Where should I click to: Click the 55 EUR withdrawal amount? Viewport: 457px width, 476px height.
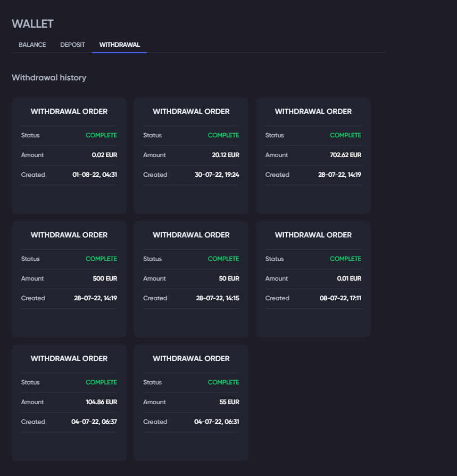[229, 402]
